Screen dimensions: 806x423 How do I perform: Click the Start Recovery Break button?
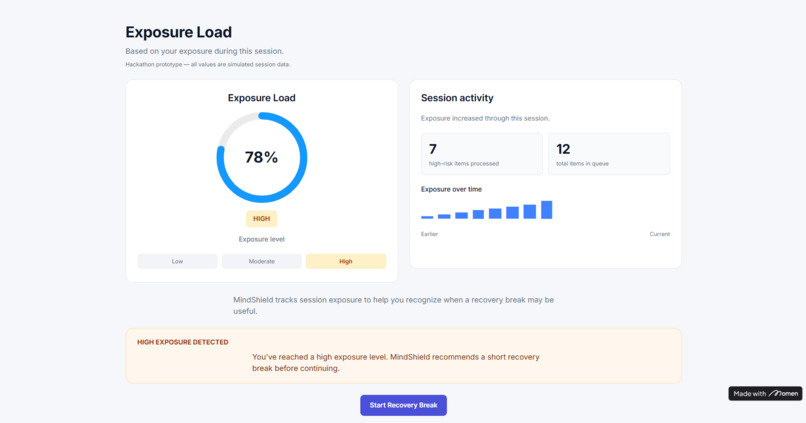403,405
